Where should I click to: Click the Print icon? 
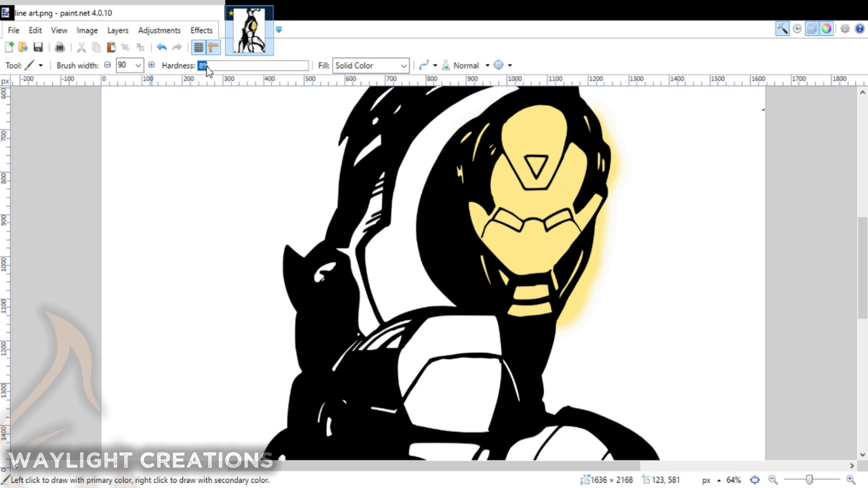point(60,47)
